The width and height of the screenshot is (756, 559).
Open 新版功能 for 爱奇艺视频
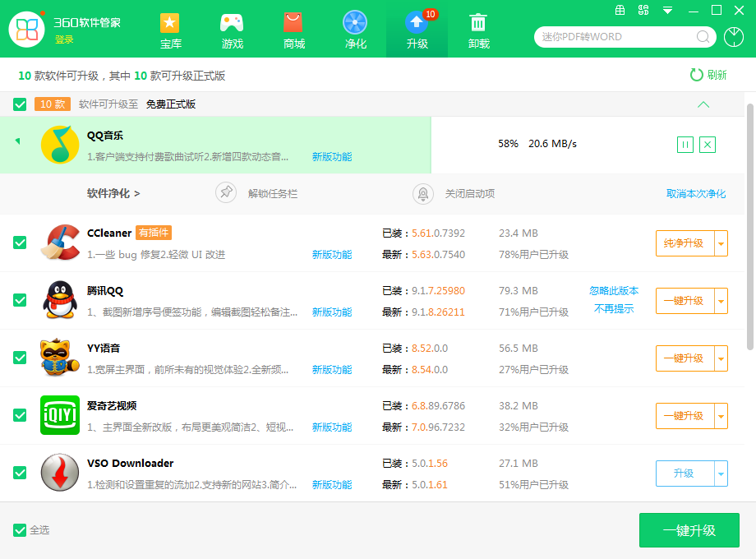[332, 427]
